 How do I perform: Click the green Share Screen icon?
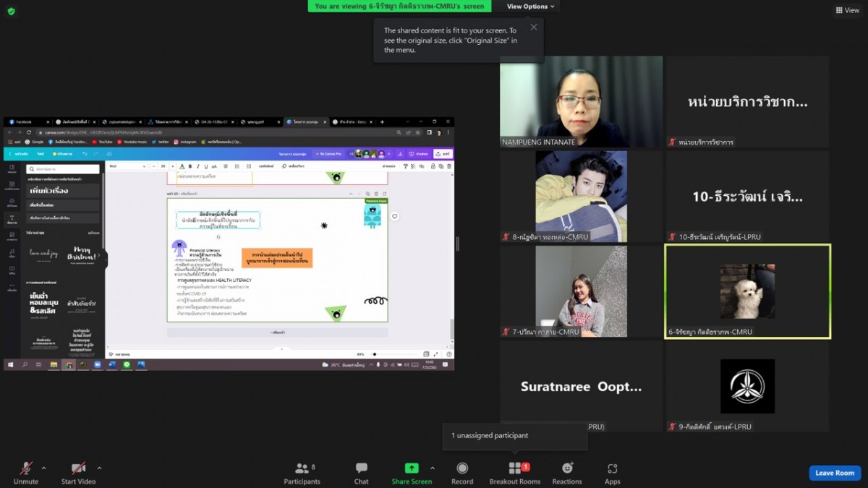[x=412, y=468]
